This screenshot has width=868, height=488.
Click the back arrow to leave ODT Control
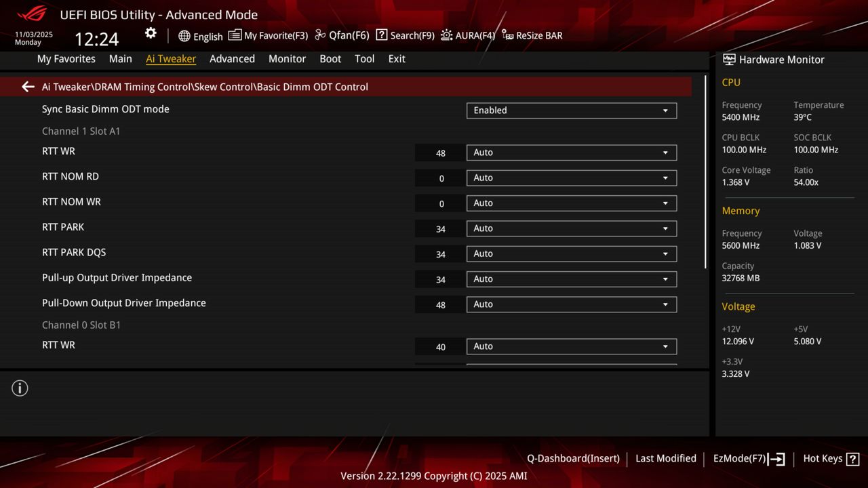[27, 87]
